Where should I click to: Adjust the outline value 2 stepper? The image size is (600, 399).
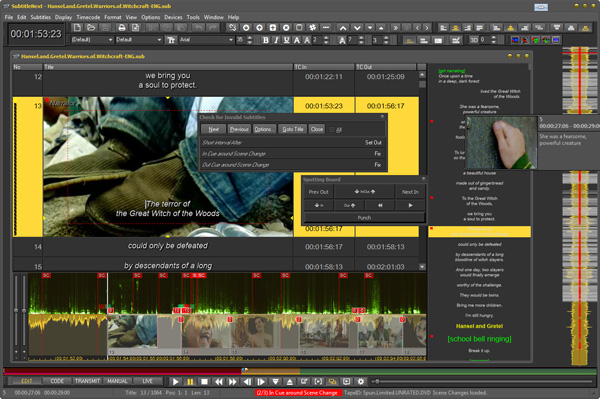[326, 40]
